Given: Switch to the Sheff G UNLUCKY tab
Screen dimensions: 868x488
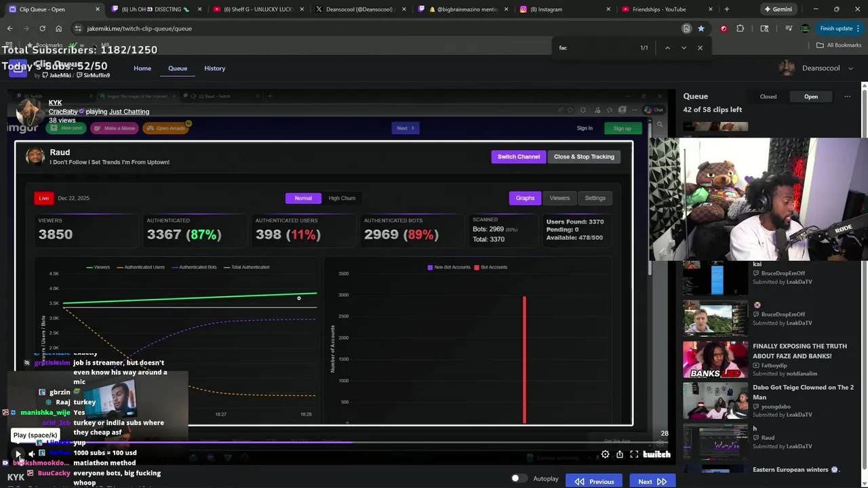Looking at the screenshot, I should 258,9.
